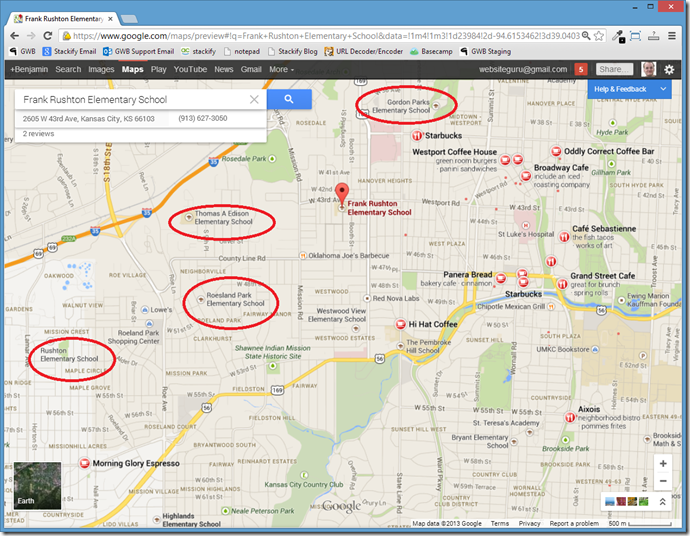Select the red Frank Rushton Elementary map pin

coord(342,195)
